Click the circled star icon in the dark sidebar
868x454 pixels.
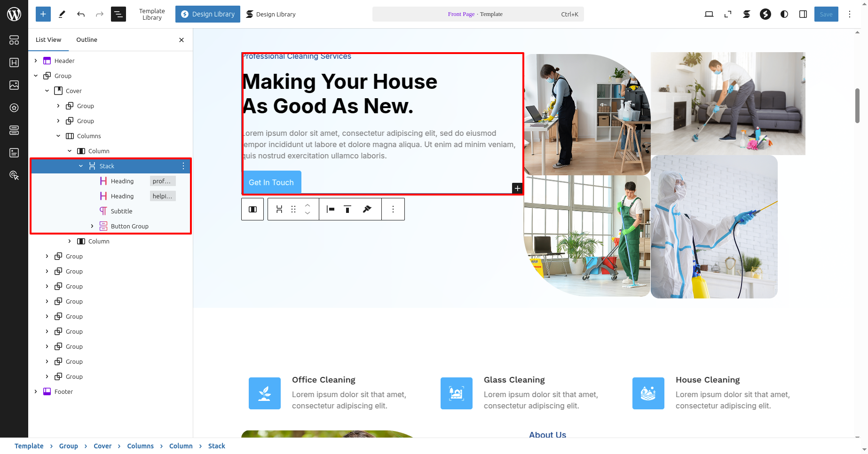14,108
